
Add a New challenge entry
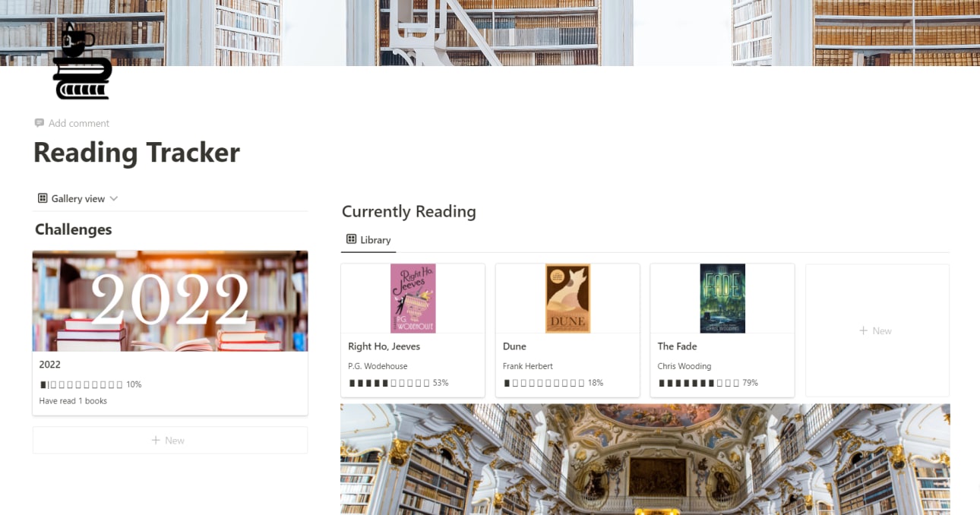(x=170, y=441)
